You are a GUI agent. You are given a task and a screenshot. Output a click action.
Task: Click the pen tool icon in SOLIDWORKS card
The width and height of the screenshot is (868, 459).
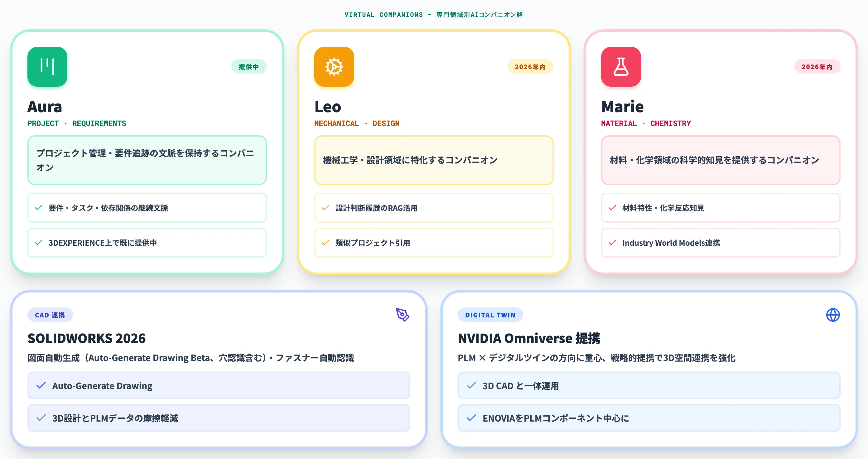pos(402,315)
